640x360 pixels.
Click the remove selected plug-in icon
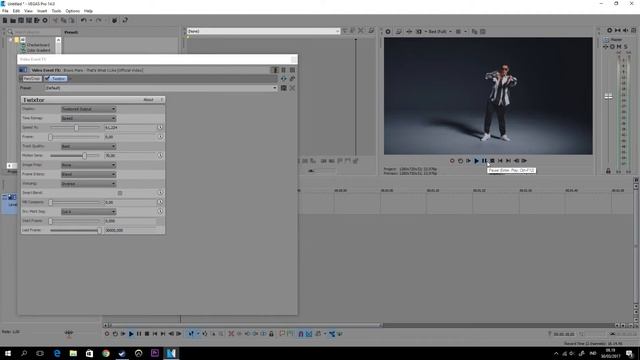pos(292,79)
